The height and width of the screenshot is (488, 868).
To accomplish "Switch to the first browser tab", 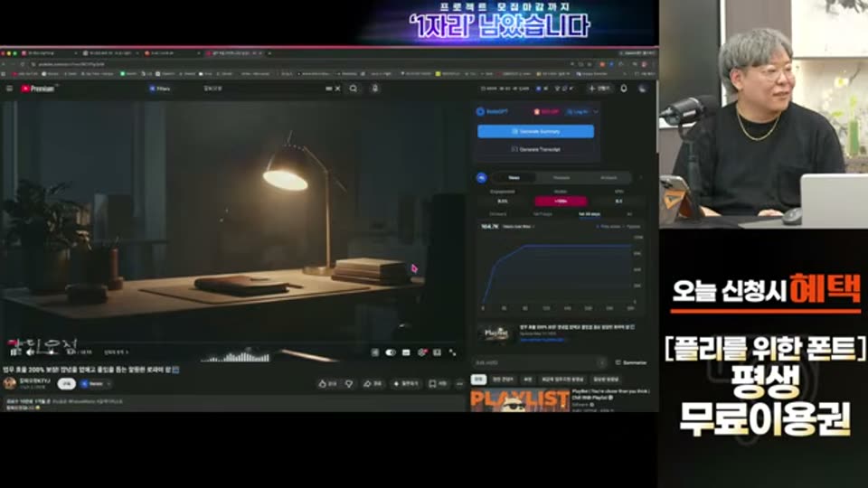I will (50, 53).
